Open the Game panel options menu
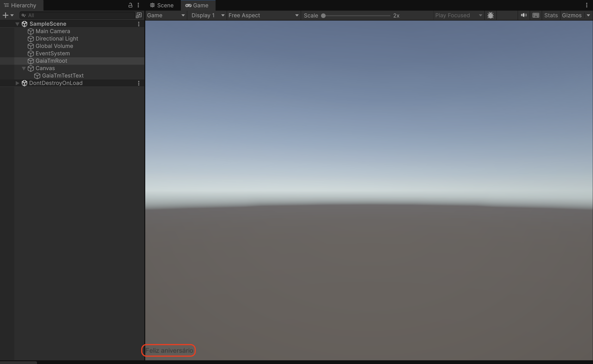This screenshot has height=364, width=593. [587, 5]
